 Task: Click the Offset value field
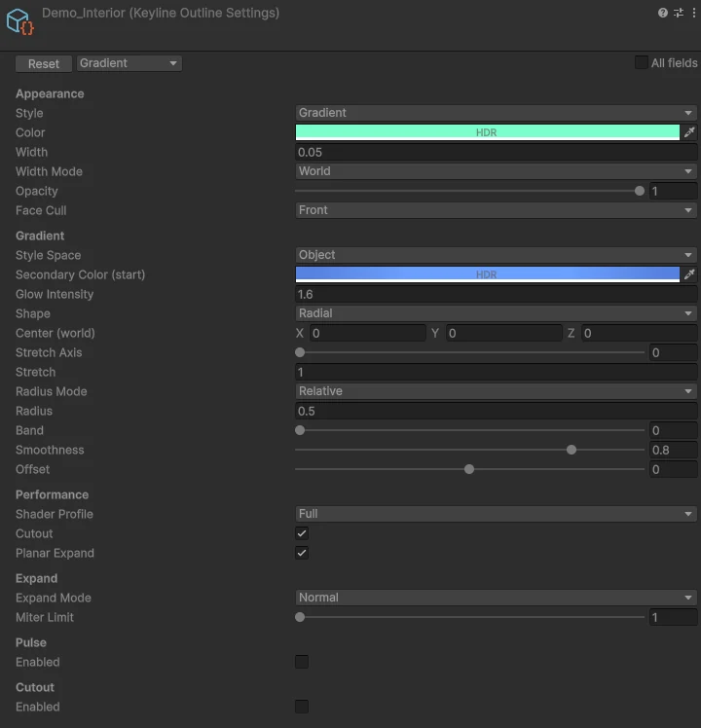pyautogui.click(x=673, y=469)
